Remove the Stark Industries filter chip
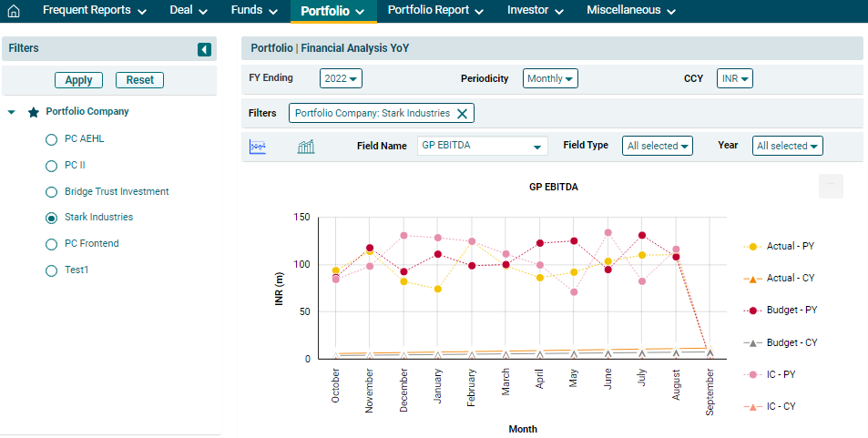Viewport: 868px width, 438px height. (462, 114)
